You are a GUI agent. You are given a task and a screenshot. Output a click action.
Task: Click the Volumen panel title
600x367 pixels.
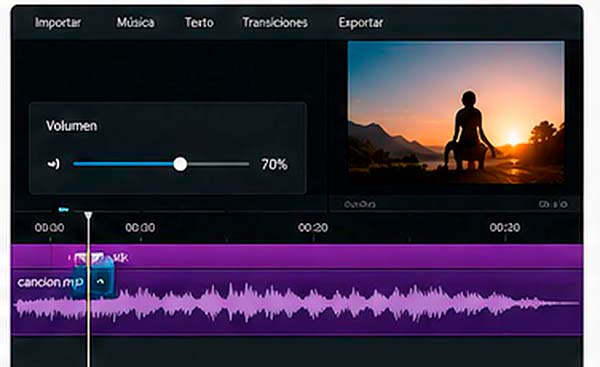coord(72,126)
